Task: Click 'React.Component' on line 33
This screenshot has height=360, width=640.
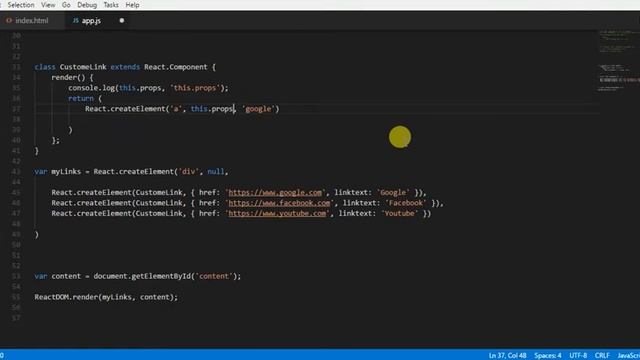Action: click(176, 67)
